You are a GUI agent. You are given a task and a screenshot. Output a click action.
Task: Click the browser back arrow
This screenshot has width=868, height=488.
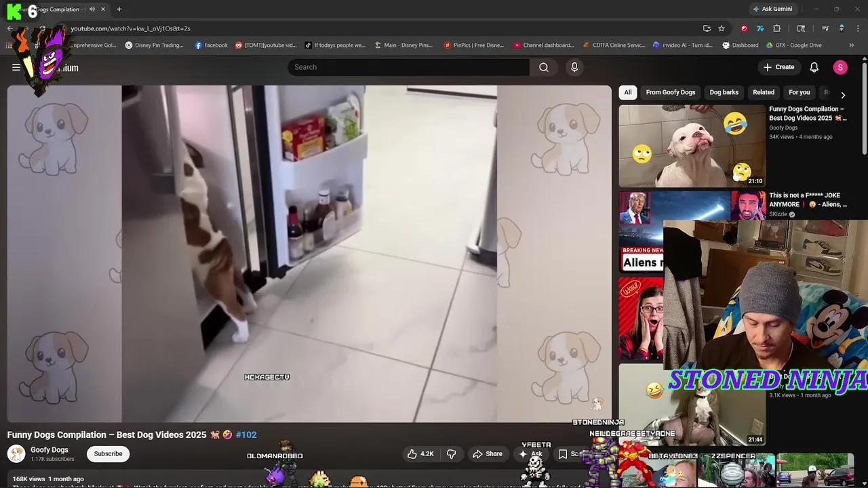pos(9,28)
